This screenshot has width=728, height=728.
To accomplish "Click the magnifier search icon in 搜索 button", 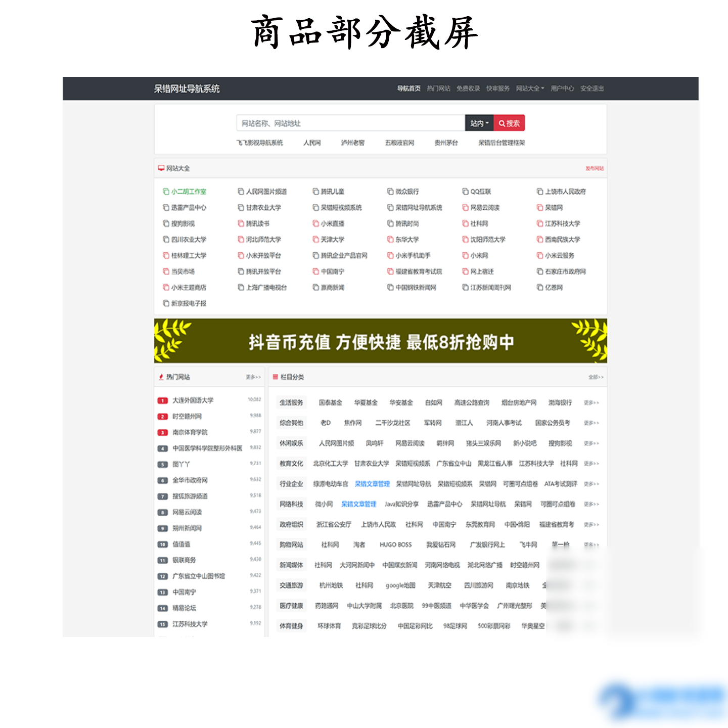I will [501, 122].
